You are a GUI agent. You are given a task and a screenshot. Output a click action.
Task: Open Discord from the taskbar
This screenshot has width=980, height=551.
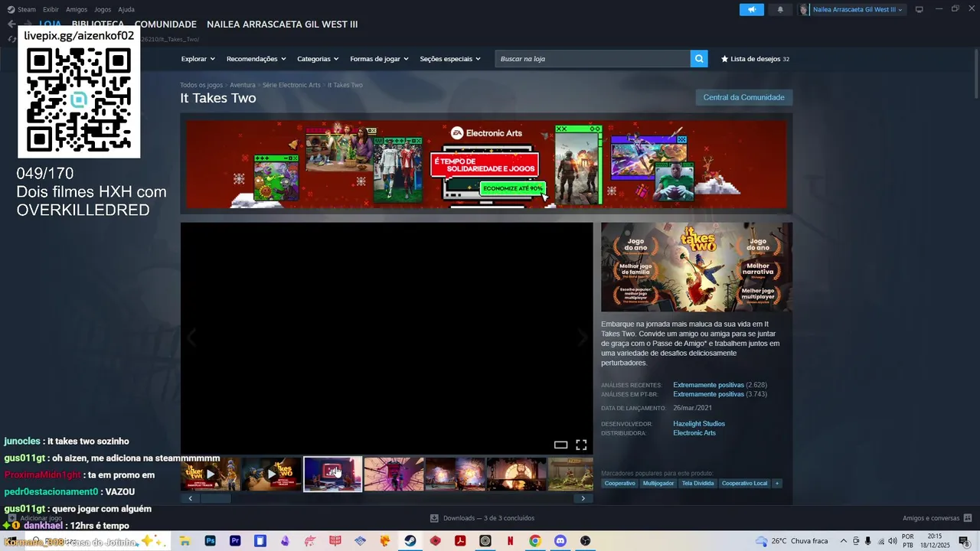[560, 541]
